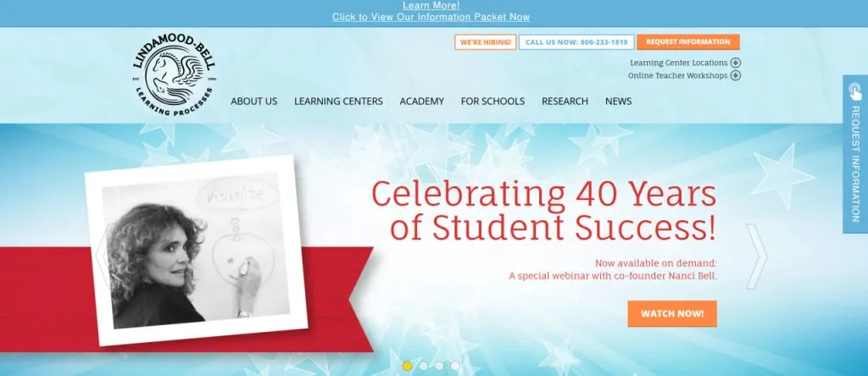Open the For Schools menu

point(492,101)
